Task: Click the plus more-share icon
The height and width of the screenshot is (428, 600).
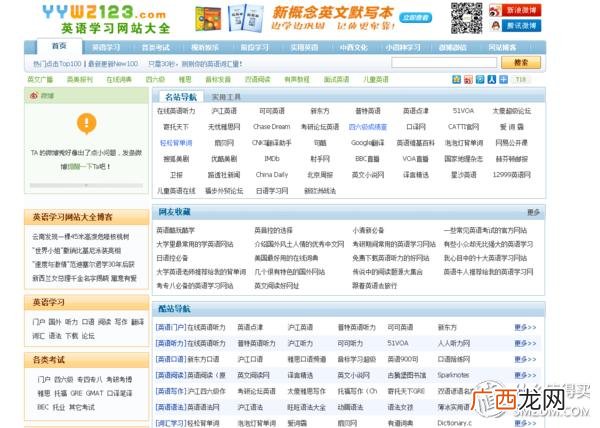Action: tap(504, 80)
